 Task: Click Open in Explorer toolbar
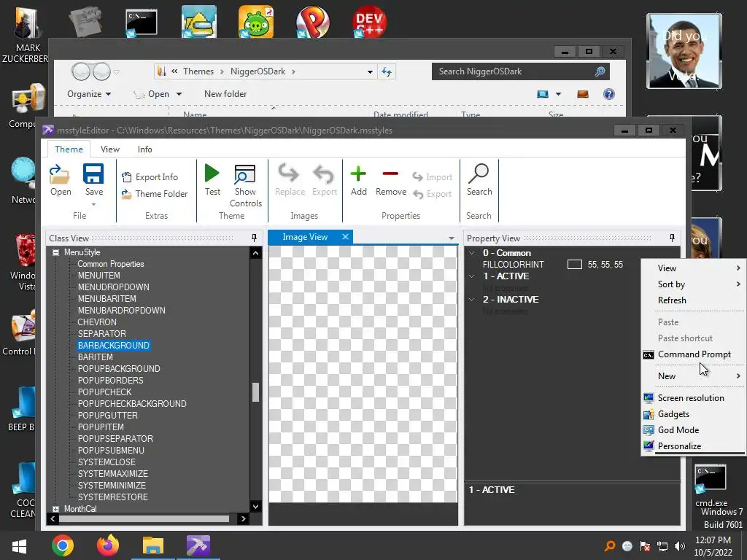point(158,94)
